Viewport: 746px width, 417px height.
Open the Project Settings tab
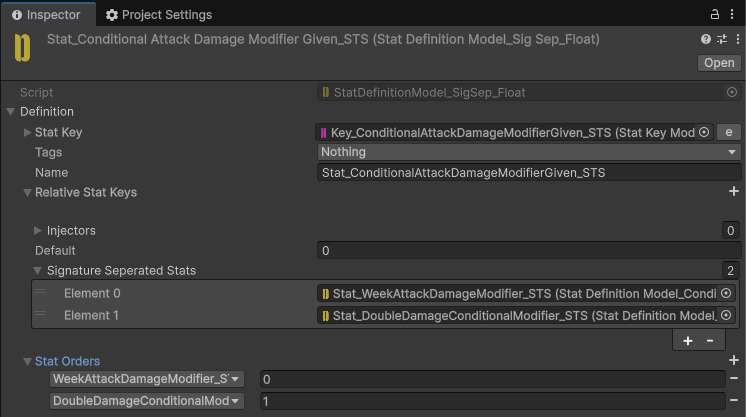coord(159,15)
